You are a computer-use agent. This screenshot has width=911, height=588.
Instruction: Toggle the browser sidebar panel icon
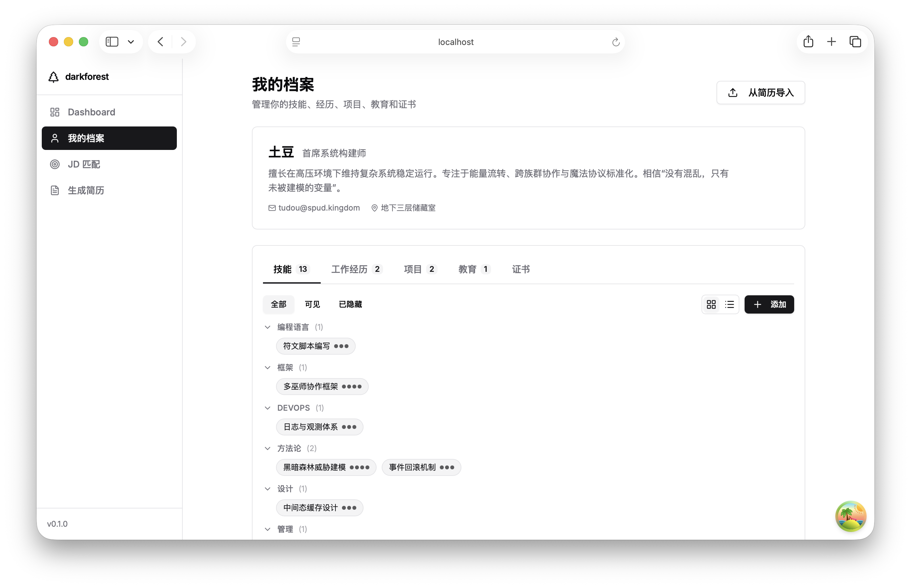tap(112, 41)
